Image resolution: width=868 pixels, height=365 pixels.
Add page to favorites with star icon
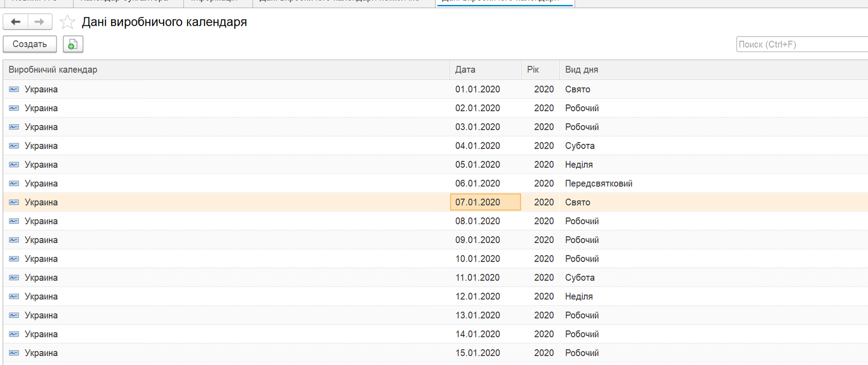click(x=67, y=22)
